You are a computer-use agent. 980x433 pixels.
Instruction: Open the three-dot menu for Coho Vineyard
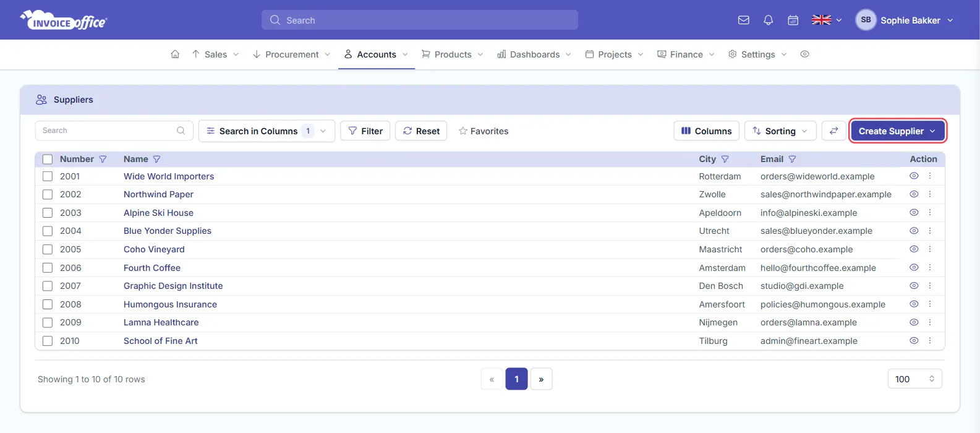click(x=930, y=249)
